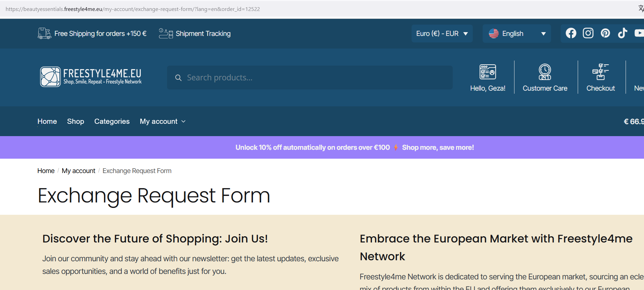This screenshot has width=644, height=290.
Task: Click the Home breadcrumb link
Action: pos(46,171)
